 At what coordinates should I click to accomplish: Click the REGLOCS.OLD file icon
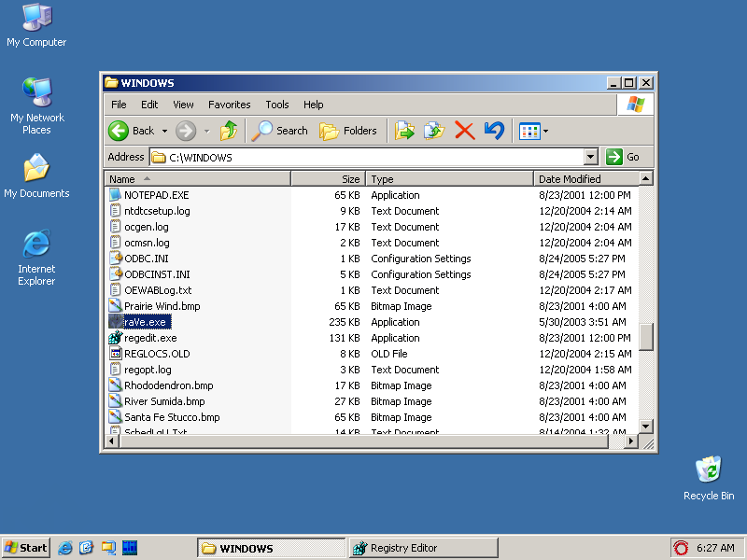(x=115, y=354)
